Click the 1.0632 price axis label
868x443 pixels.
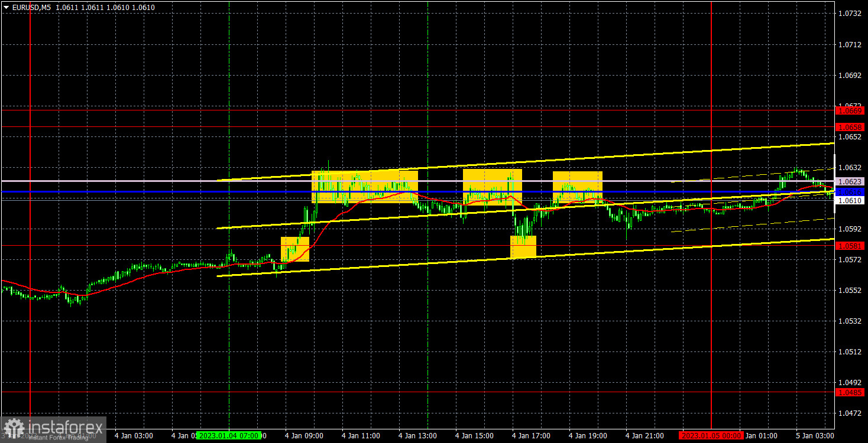coord(850,167)
